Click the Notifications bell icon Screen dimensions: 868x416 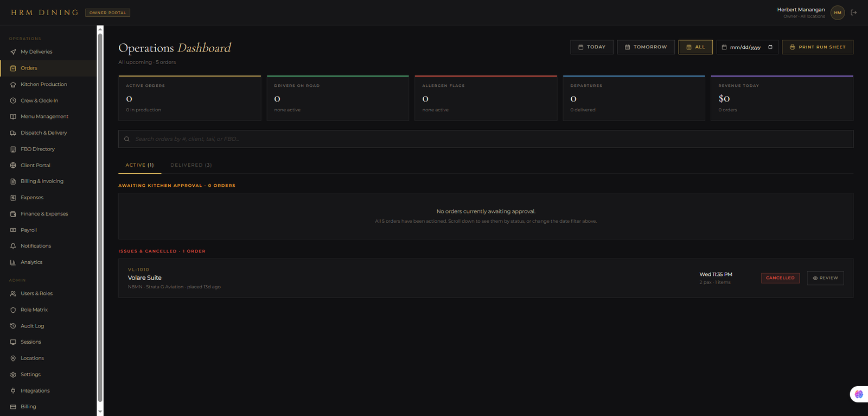pos(13,246)
